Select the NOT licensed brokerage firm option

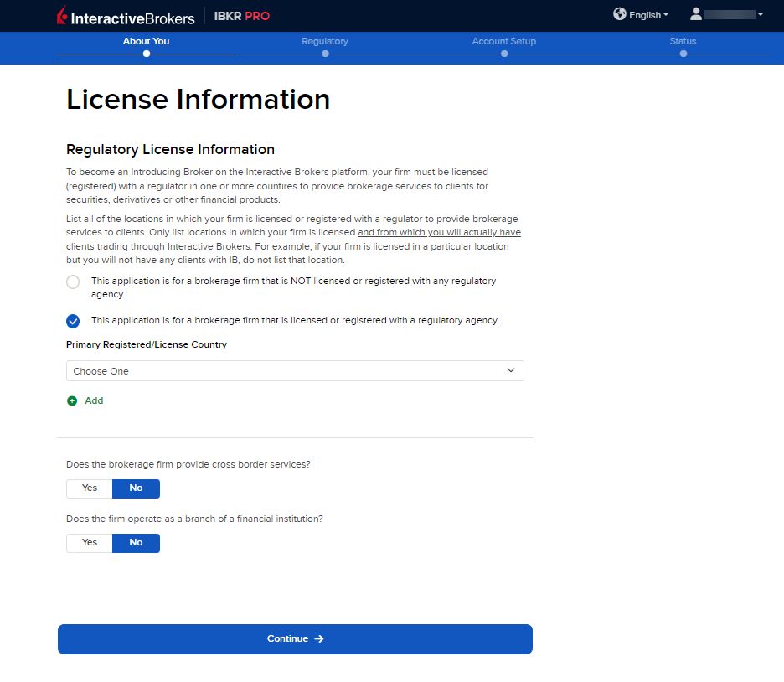[73, 282]
